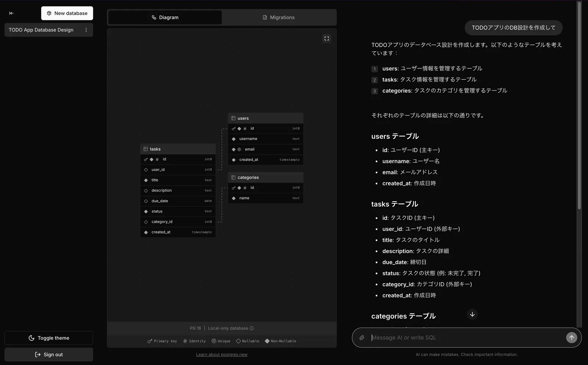The height and width of the screenshot is (365, 588).
Task: Click the date type of due_date
Action: point(208,201)
